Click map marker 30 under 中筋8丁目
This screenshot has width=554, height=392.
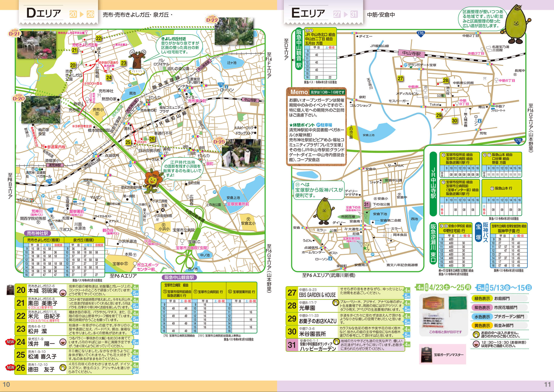454,121
